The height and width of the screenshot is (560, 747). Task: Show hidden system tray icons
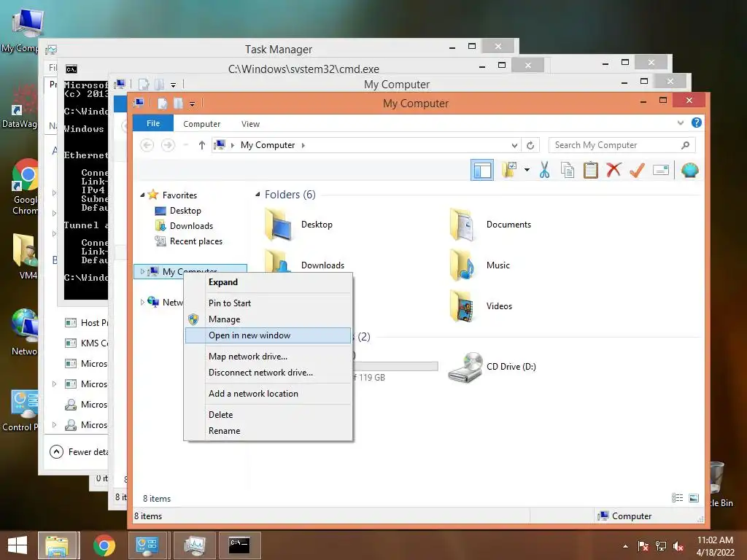(x=625, y=546)
